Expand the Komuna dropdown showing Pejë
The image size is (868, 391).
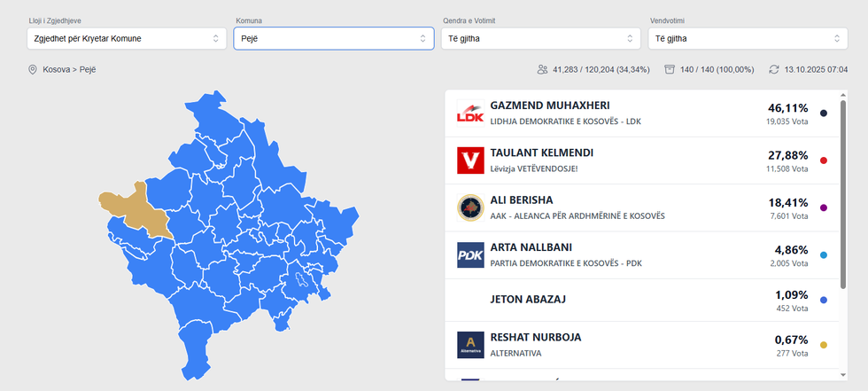point(334,39)
